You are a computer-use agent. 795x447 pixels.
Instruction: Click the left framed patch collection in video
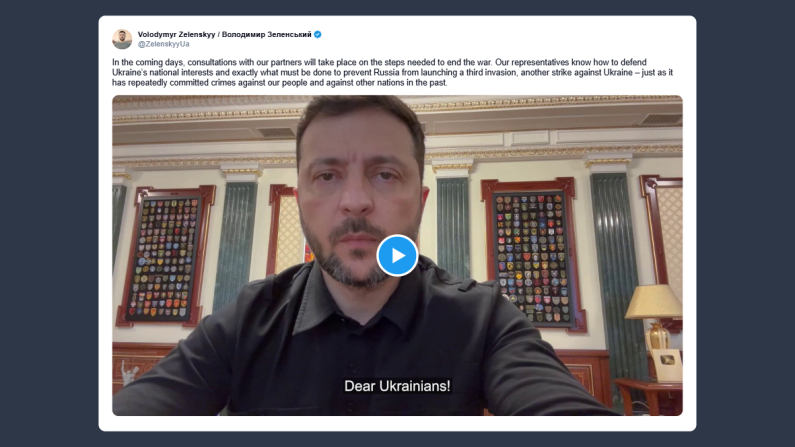point(166,256)
